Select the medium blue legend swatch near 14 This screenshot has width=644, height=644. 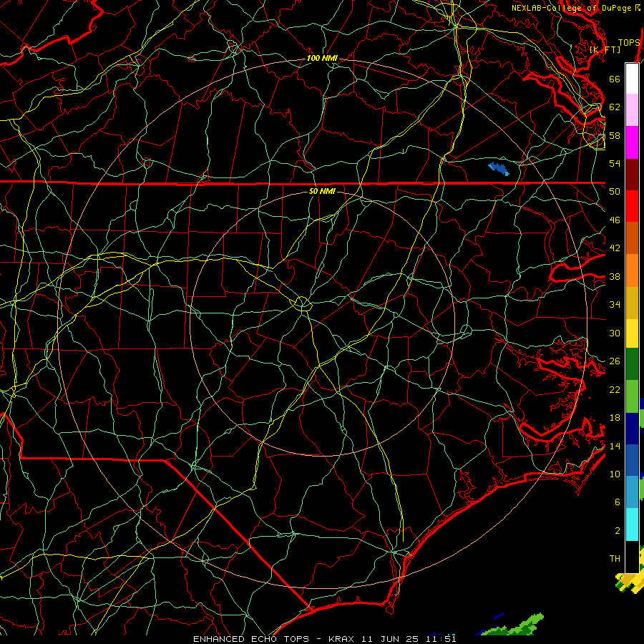632,460
